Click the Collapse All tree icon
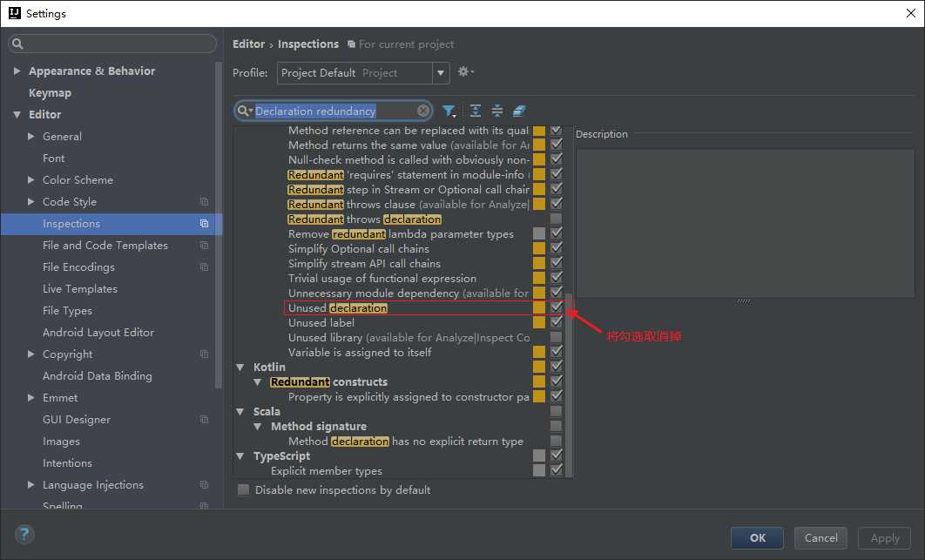Viewport: 925px width, 560px height. 497,111
